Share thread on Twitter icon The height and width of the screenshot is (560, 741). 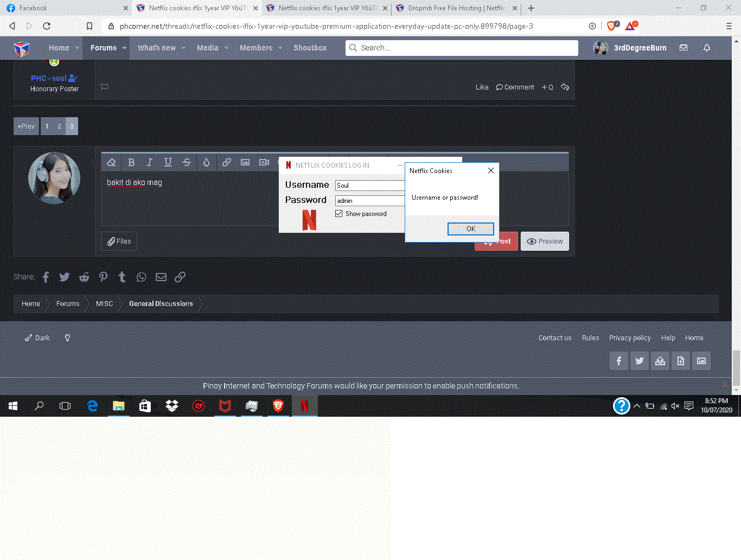[x=65, y=277]
